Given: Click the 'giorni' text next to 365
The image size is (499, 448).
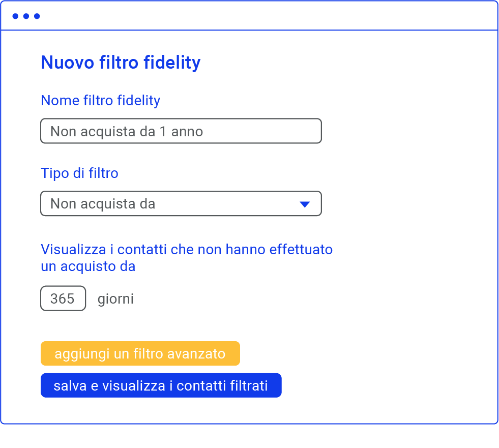Looking at the screenshot, I should click(x=115, y=298).
